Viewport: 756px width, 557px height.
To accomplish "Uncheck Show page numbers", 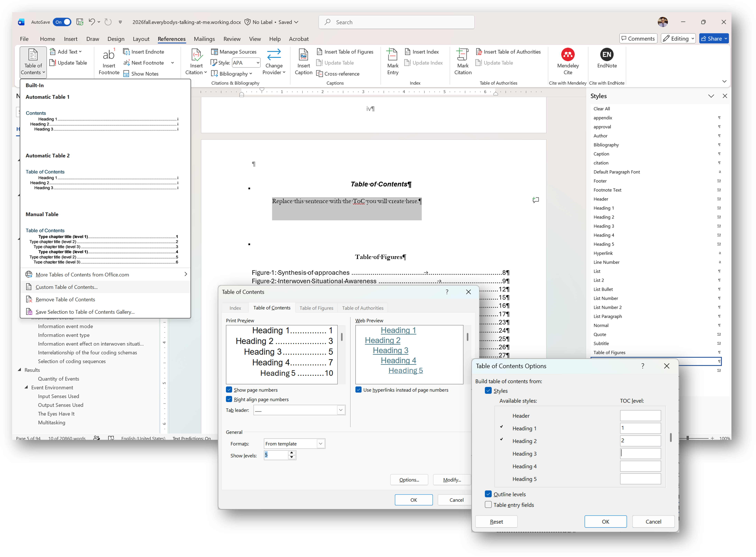I will pyautogui.click(x=229, y=390).
